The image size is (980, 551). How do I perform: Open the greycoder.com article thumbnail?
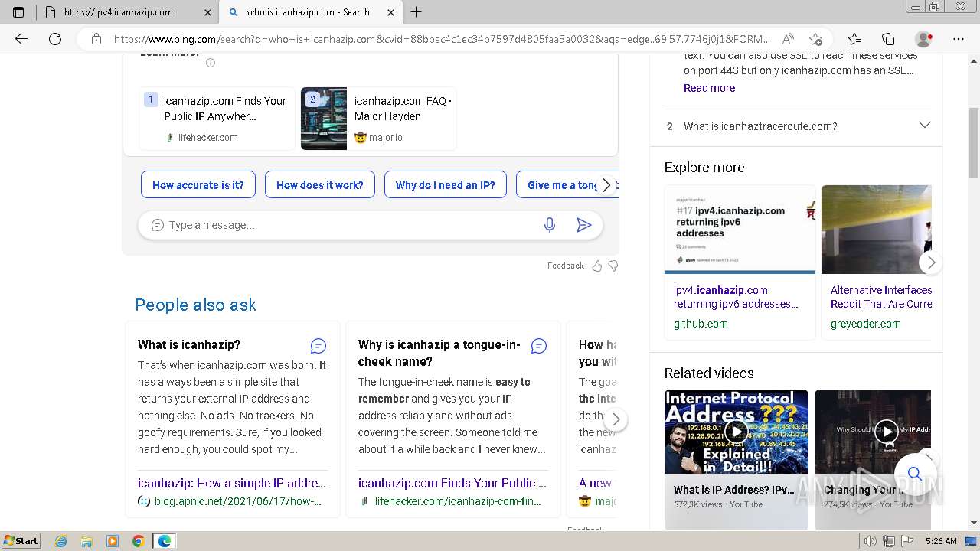[x=876, y=230]
